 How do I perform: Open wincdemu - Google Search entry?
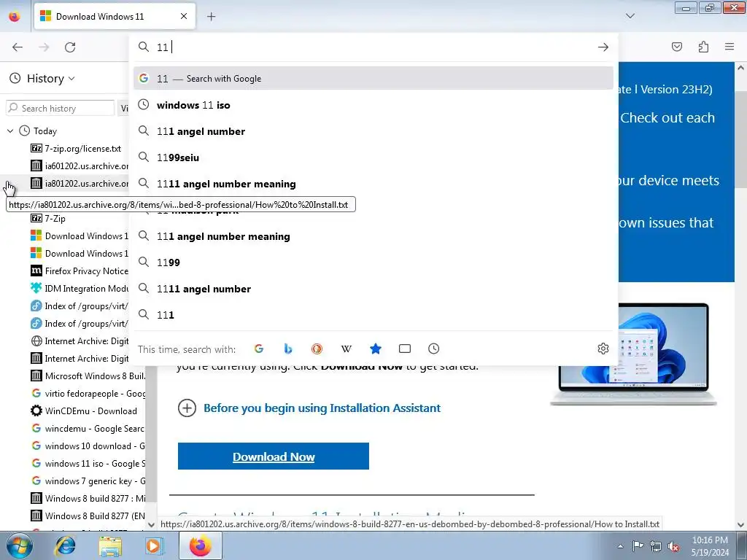[87, 429]
